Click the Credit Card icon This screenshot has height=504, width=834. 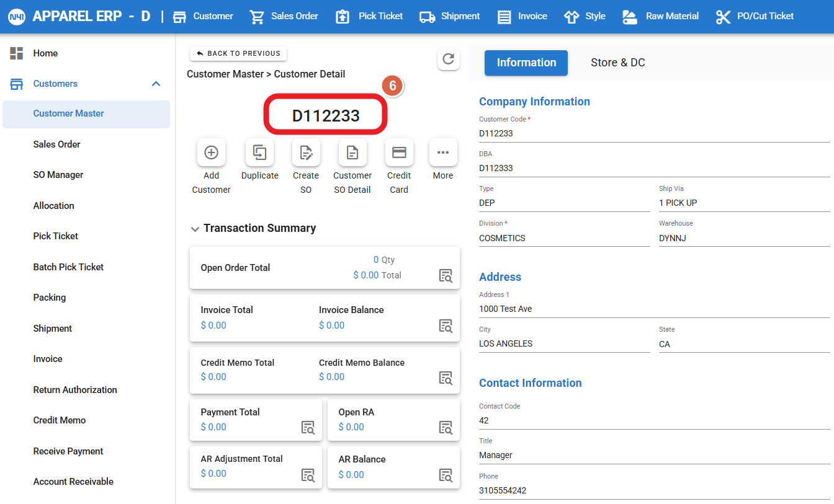click(x=399, y=153)
